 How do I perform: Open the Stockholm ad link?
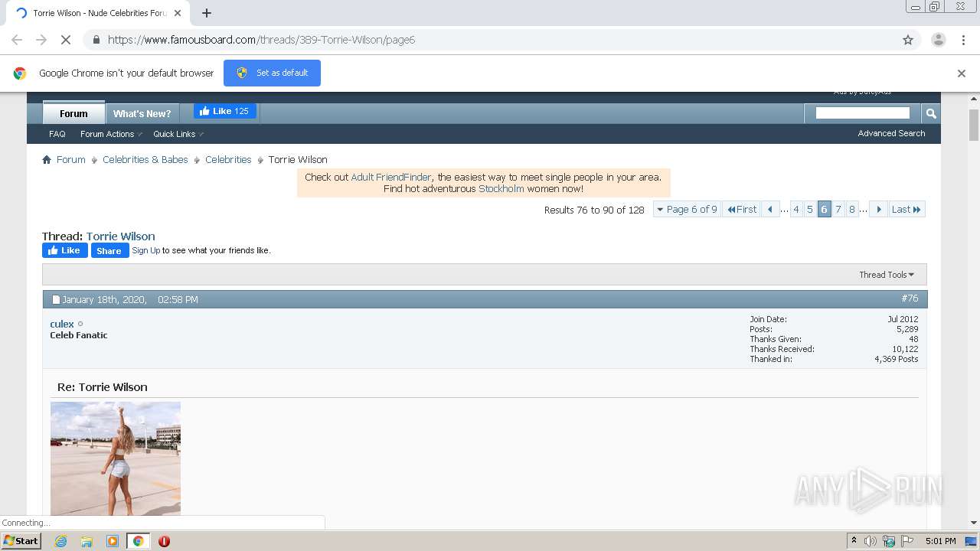501,188
